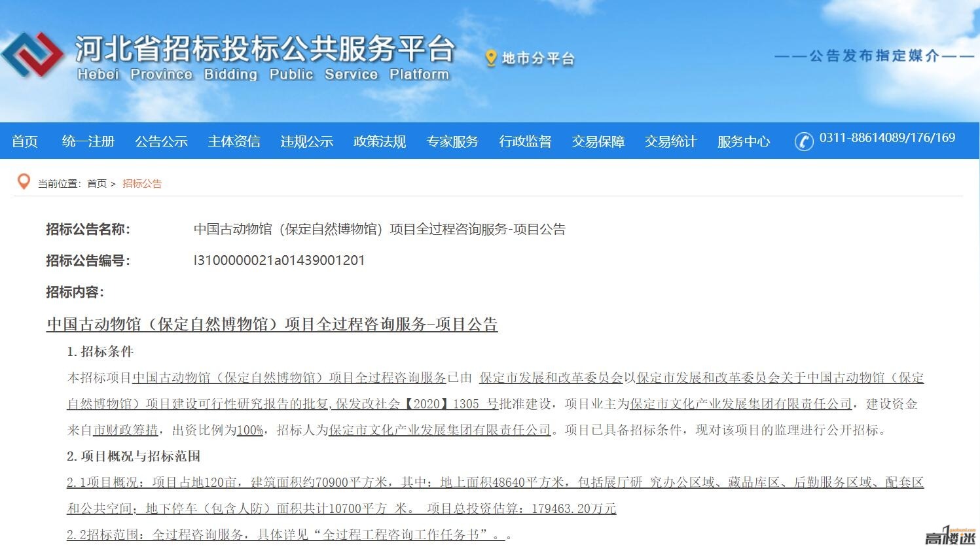Open 行政监督 navigation item
This screenshot has height=549, width=980.
pyautogui.click(x=524, y=141)
